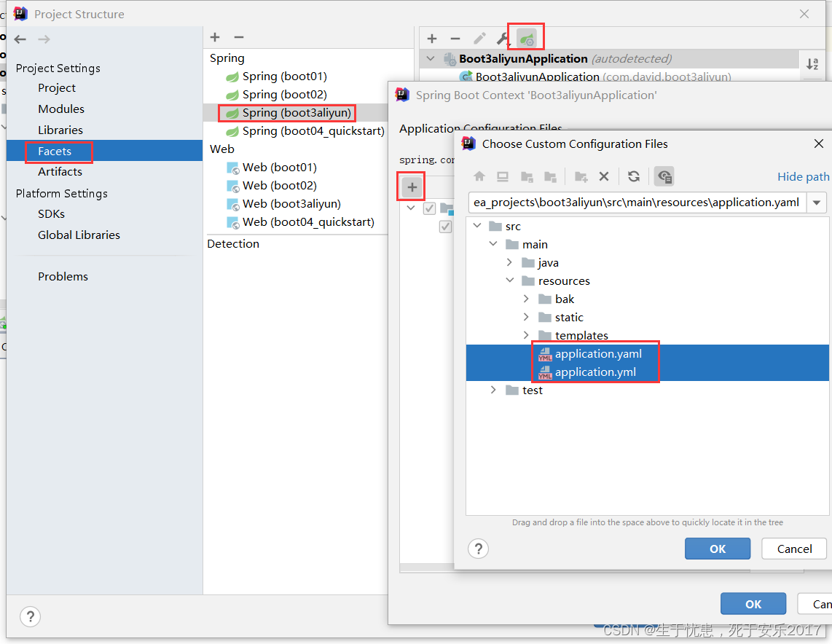Open the path history dropdown
832x644 pixels.
coord(817,203)
